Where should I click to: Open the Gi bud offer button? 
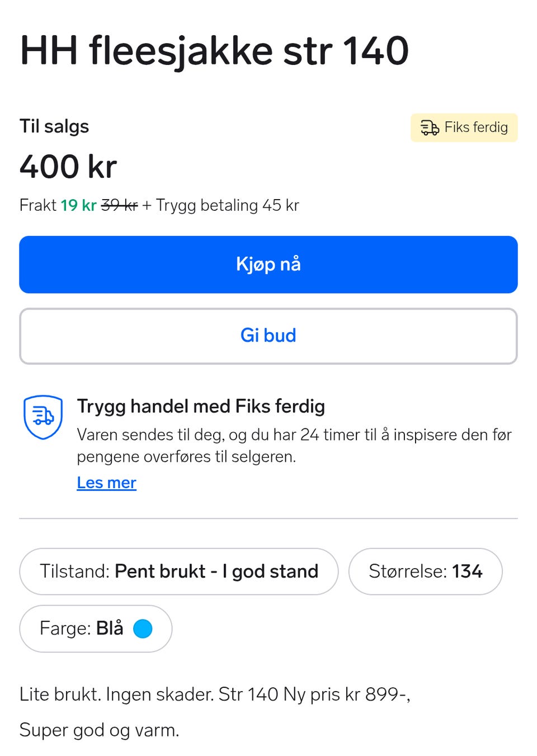268,336
